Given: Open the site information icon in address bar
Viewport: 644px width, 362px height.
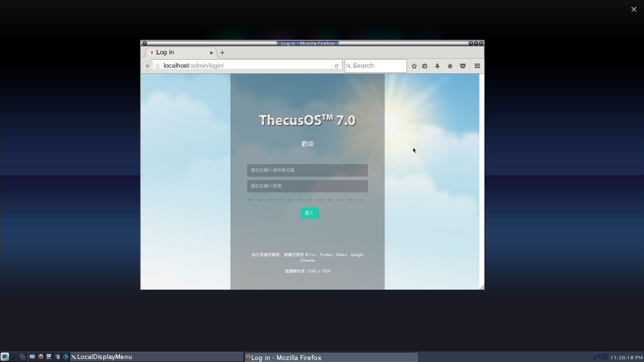Looking at the screenshot, I should [x=157, y=66].
